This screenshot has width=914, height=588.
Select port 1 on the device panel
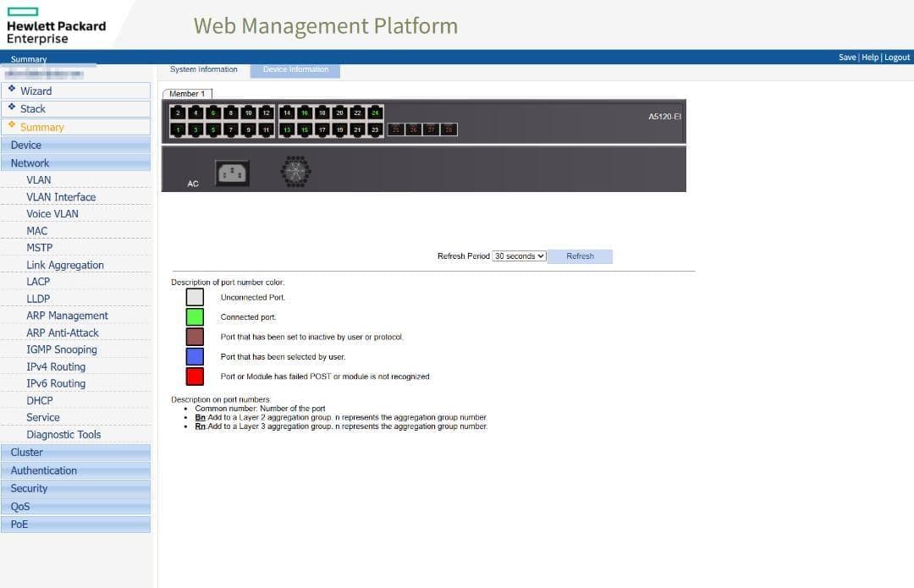(x=178, y=129)
